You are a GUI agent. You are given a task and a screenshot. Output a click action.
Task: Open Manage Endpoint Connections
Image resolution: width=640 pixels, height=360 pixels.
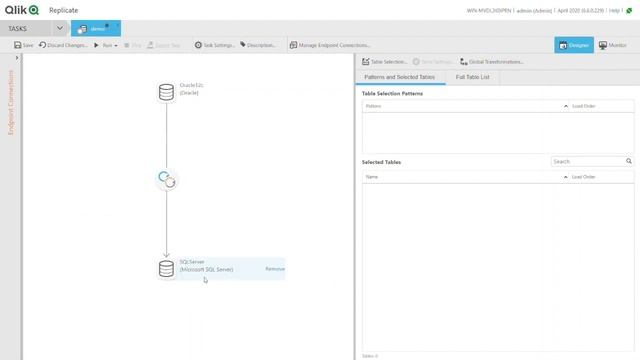330,45
